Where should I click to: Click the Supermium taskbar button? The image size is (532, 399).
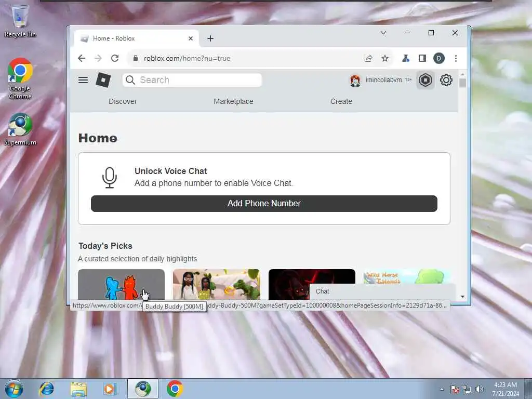[143, 389]
